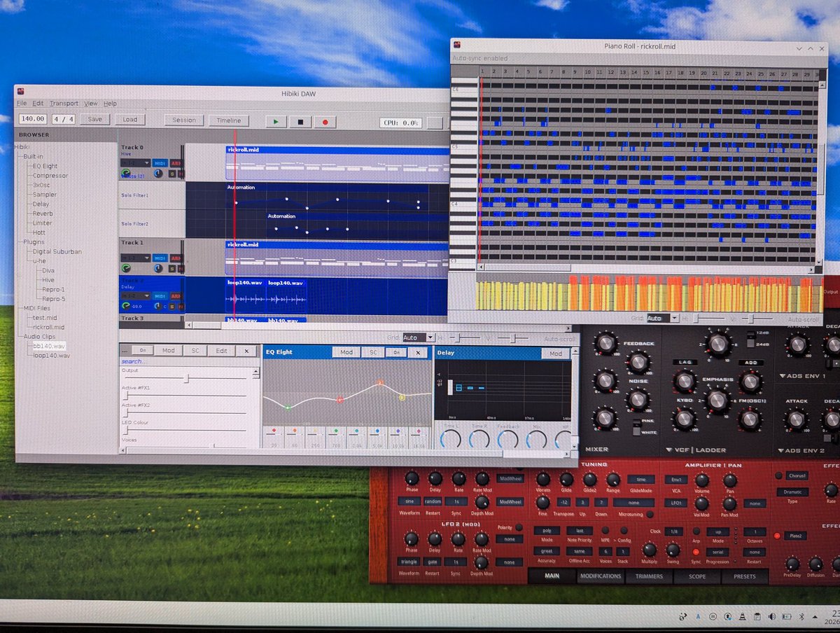Click the red record transport button
Screen dimensions: 840x633
325,121
